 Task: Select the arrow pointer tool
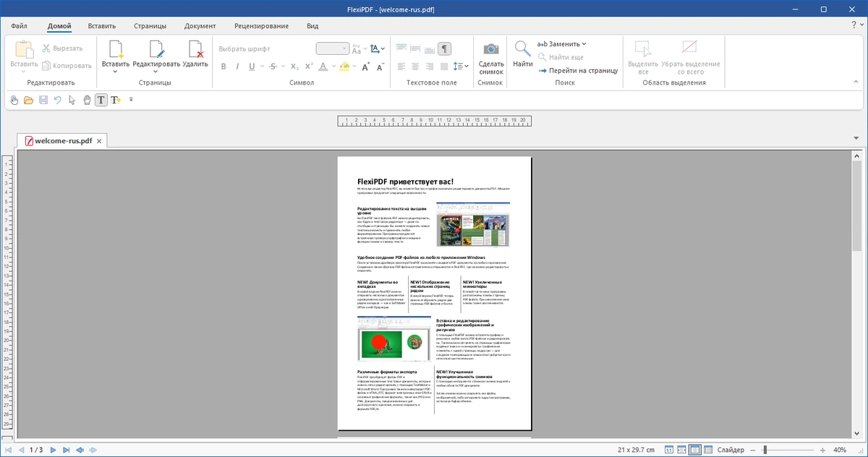[x=72, y=100]
